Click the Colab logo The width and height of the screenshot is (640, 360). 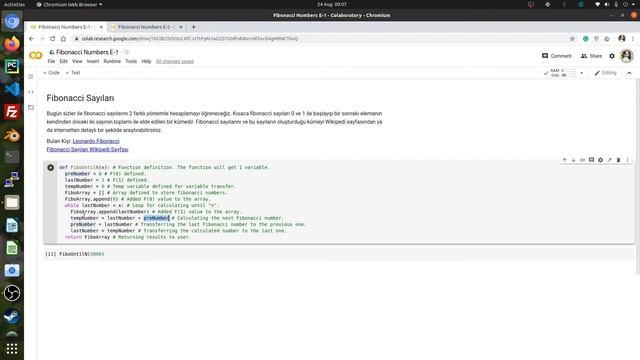point(36,56)
